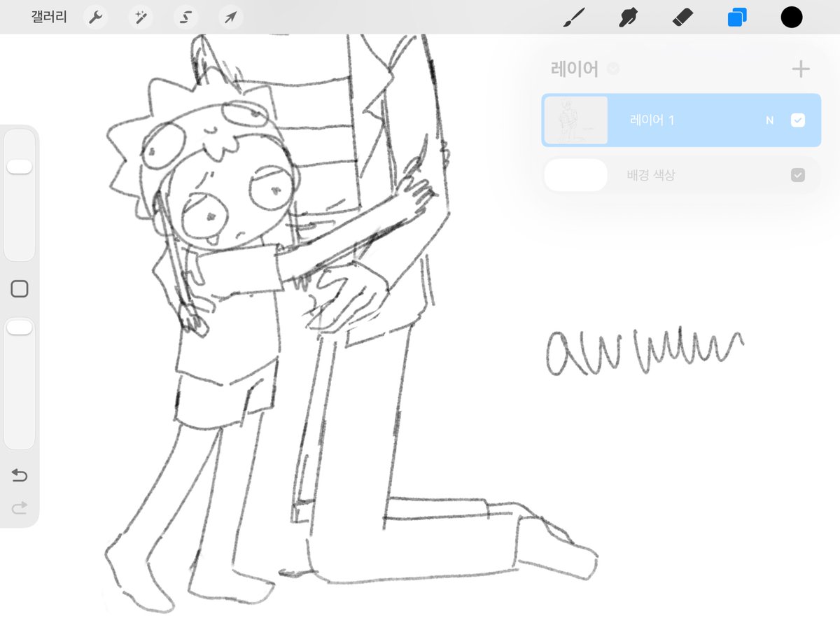Select the Eraser tool
Viewport: 840px width, 630px height.
point(682,17)
